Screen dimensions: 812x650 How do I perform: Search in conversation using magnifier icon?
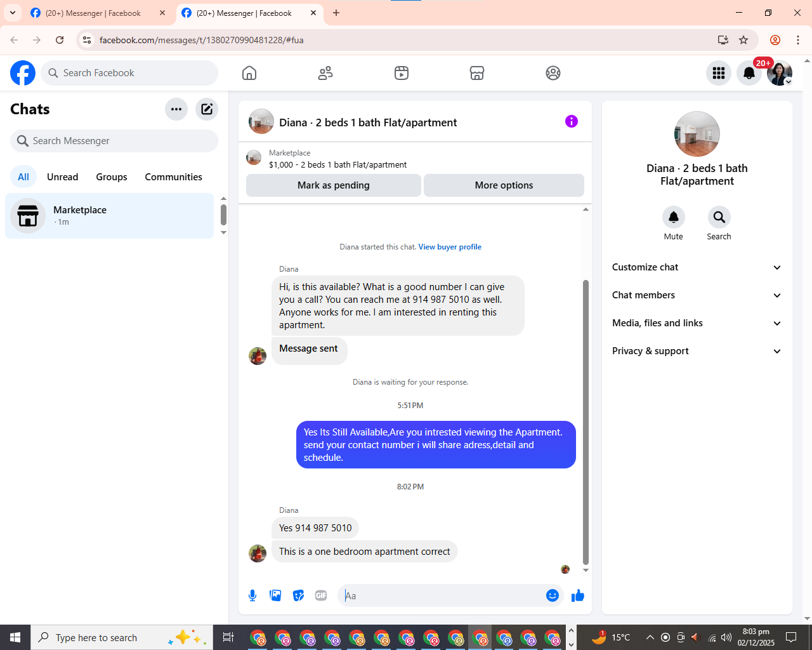tap(719, 217)
